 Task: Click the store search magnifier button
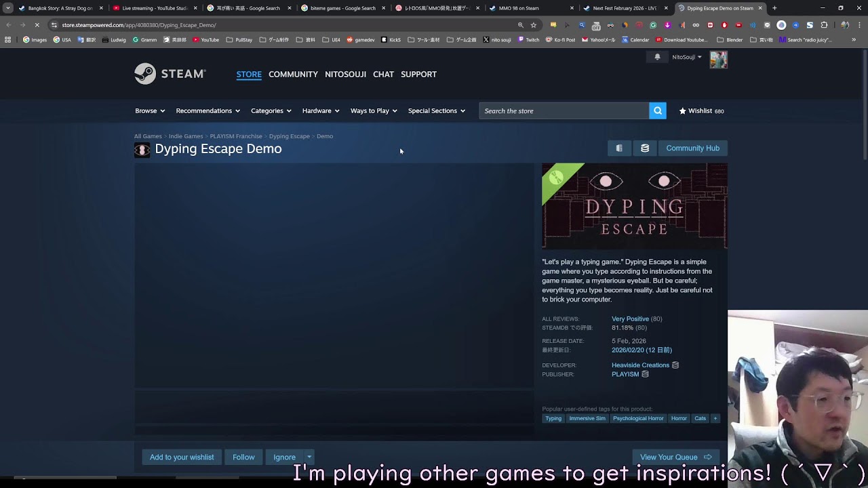tap(658, 110)
